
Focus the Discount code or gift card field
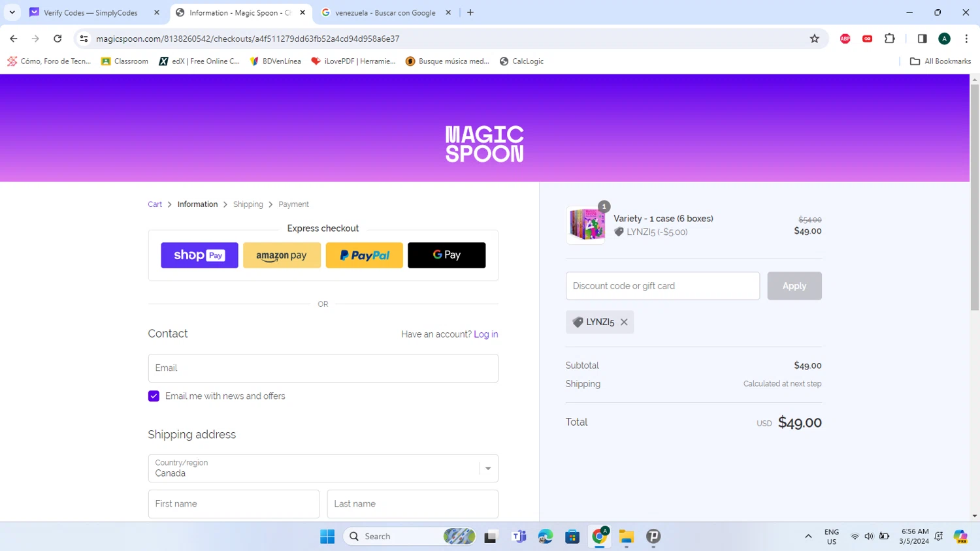point(662,286)
